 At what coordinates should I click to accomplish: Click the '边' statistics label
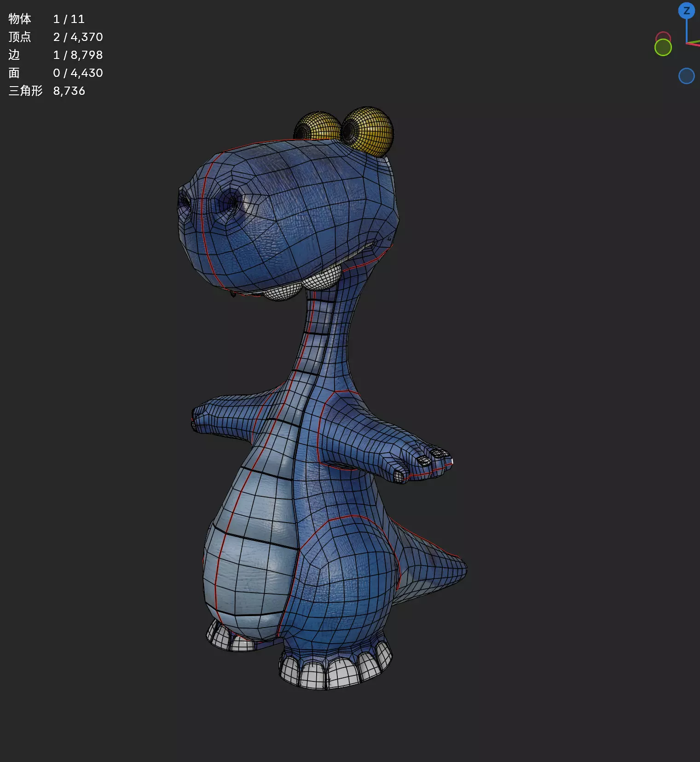[14, 55]
